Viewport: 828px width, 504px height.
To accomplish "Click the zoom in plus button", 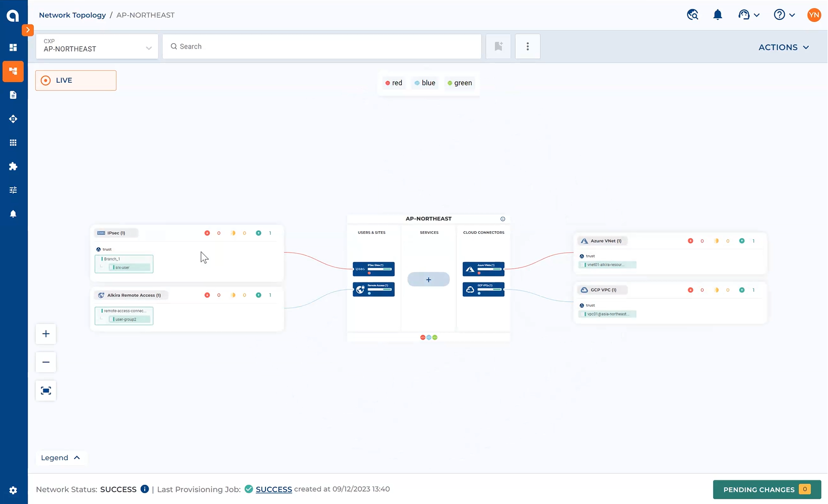I will click(46, 334).
